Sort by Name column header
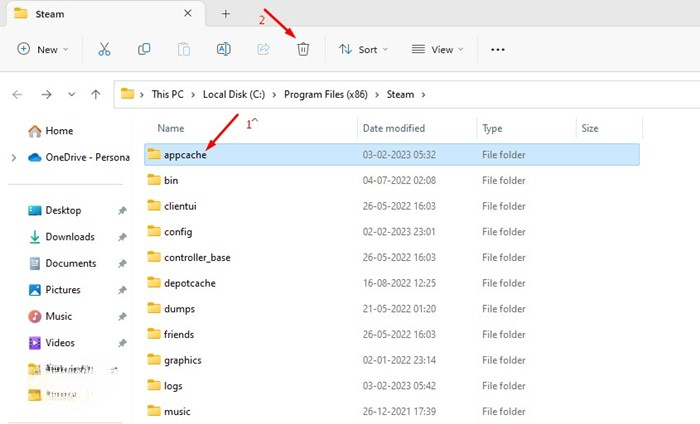The image size is (700, 424). 171,129
